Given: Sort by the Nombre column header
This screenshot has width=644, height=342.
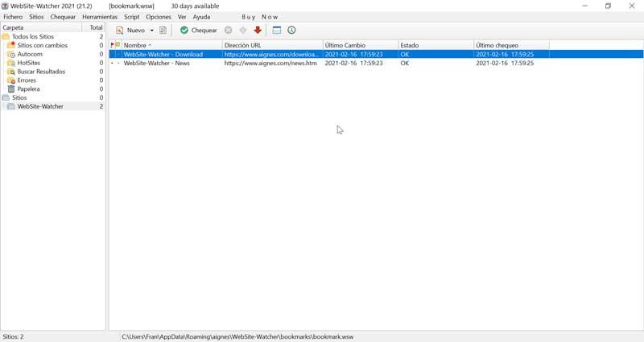Looking at the screenshot, I should (x=172, y=45).
